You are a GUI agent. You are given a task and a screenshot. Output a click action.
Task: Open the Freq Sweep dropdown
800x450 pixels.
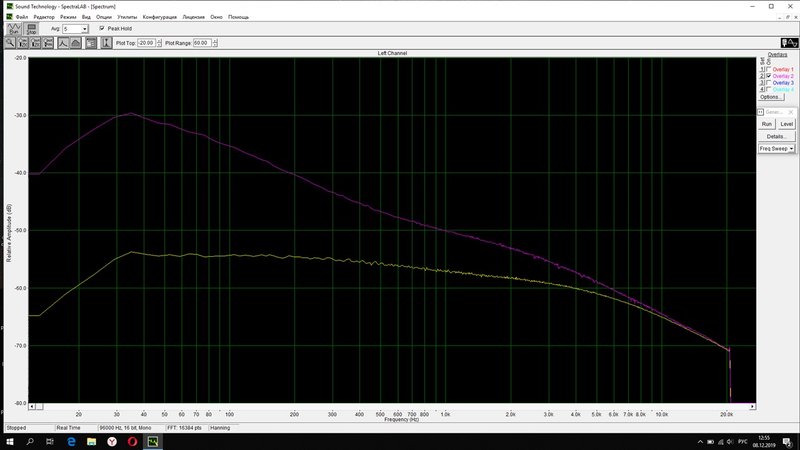click(791, 148)
